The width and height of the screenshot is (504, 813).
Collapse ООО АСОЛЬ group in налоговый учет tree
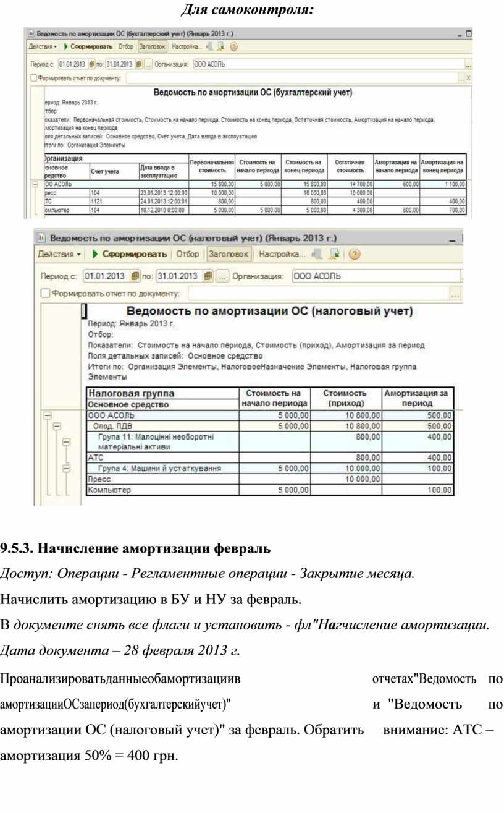coord(46,417)
